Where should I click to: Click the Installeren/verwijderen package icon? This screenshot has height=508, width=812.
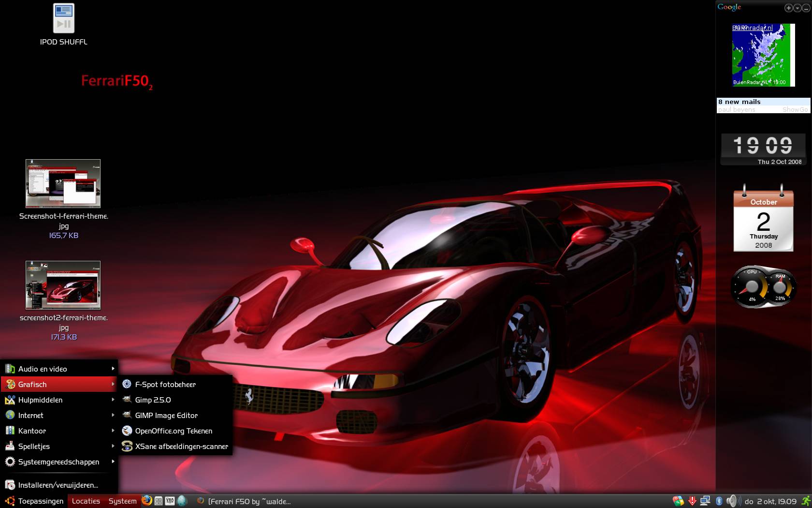coord(10,485)
